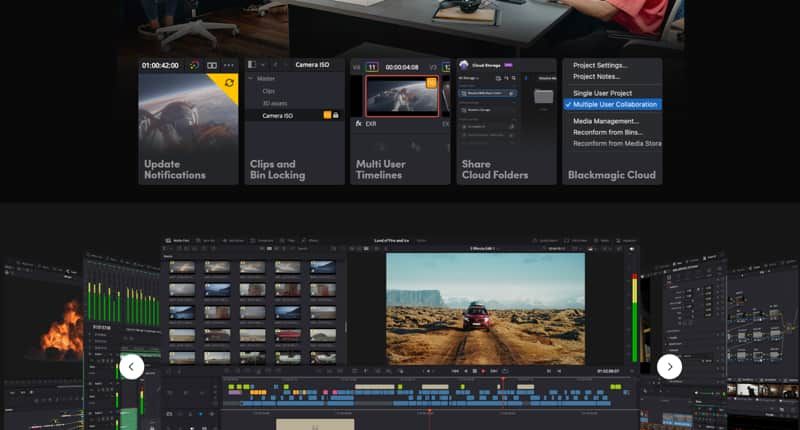The image size is (800, 430).
Task: Click the previous slide arrow button
Action: click(132, 367)
